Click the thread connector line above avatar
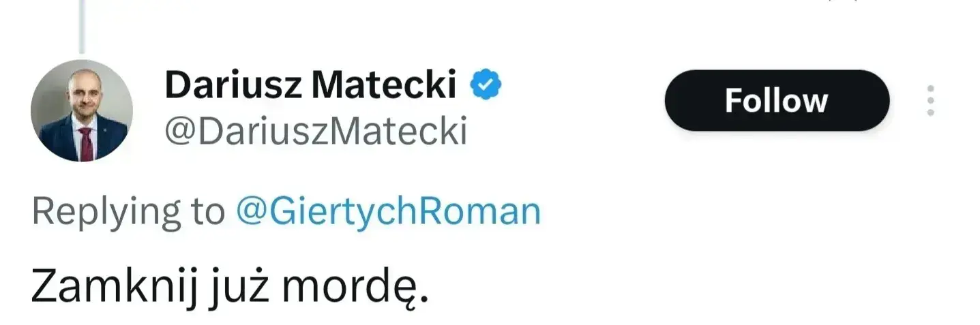This screenshot has height=325, width=980. coord(82,26)
